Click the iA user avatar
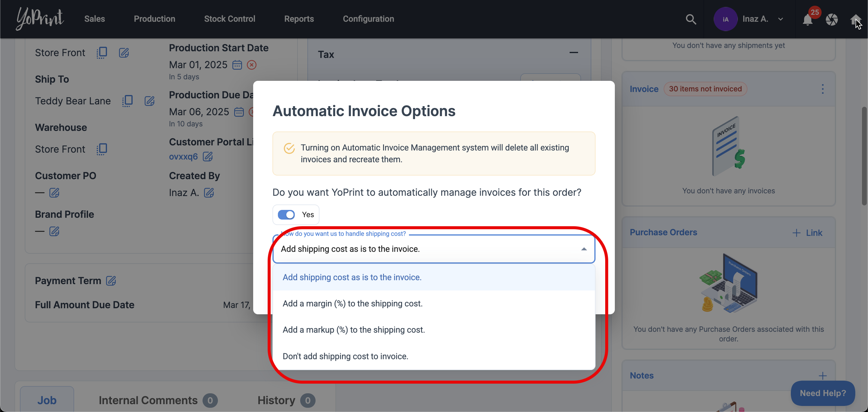 click(725, 19)
